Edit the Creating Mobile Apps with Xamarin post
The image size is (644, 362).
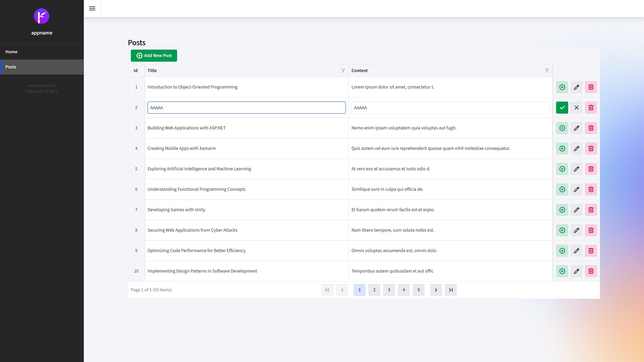[577, 148]
